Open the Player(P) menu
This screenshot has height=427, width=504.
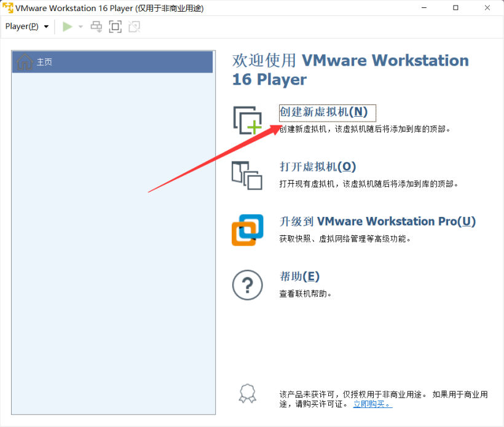pos(26,26)
